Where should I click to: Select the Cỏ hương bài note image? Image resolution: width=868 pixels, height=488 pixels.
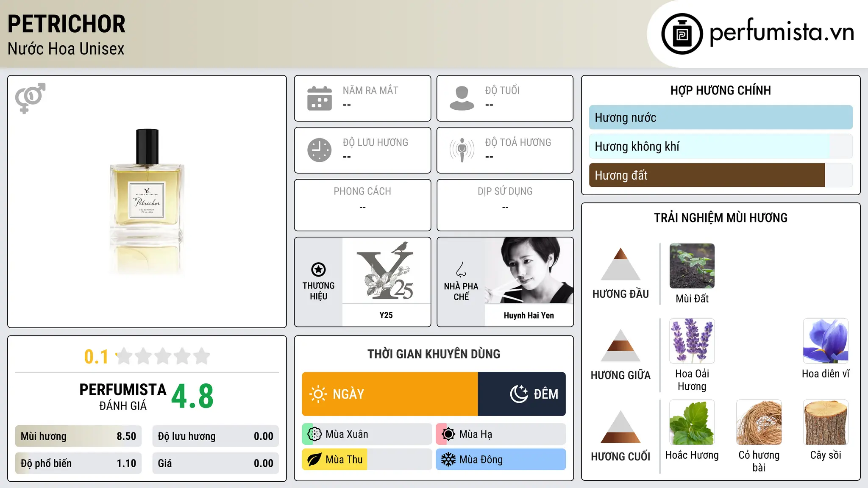759,422
